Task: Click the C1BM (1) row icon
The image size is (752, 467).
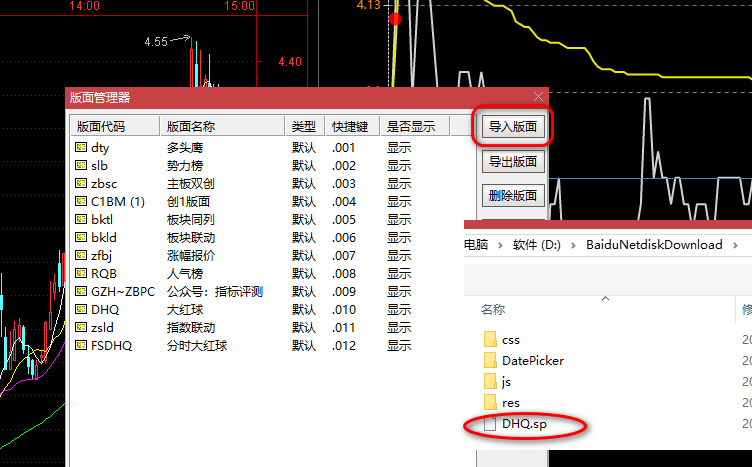Action: (x=81, y=201)
